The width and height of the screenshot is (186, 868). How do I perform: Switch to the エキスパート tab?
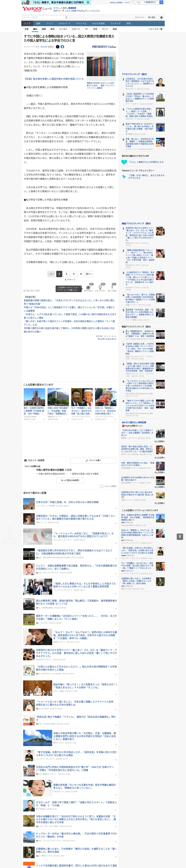tap(64, 24)
